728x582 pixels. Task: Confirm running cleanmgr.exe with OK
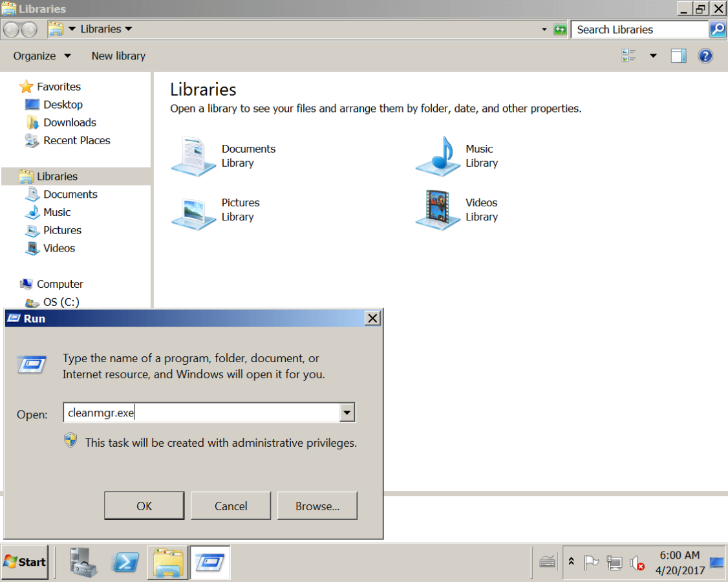(144, 505)
